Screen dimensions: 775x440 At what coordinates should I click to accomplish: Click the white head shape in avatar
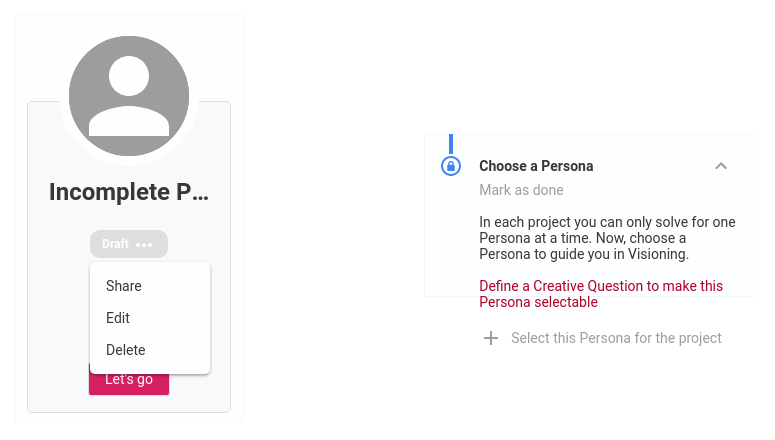tap(129, 76)
